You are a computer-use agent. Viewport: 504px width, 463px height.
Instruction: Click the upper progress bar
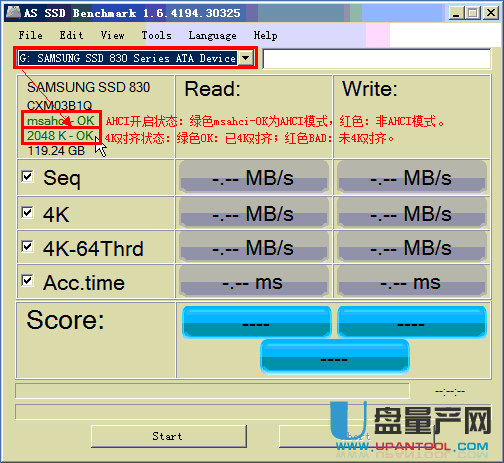(x=212, y=391)
